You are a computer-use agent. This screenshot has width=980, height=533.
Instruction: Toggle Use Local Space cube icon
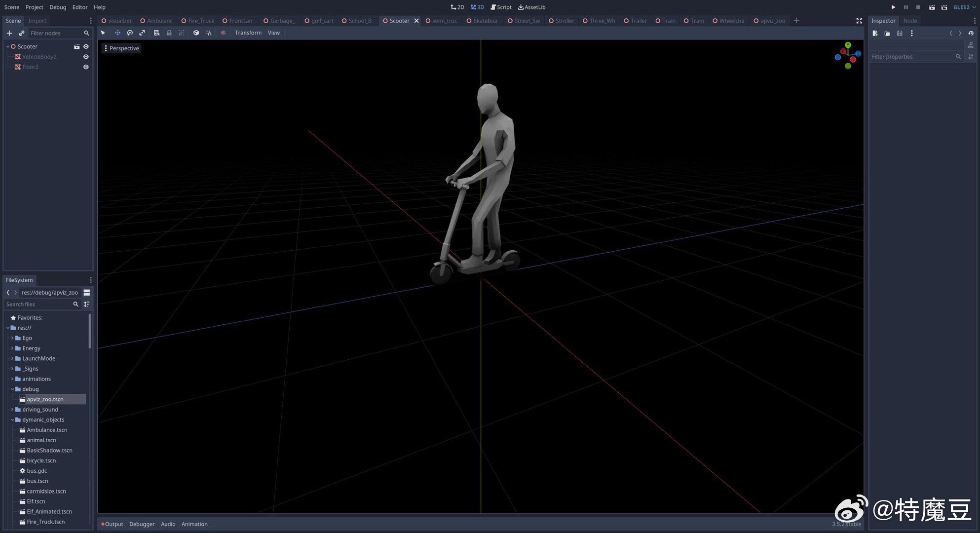click(x=196, y=33)
